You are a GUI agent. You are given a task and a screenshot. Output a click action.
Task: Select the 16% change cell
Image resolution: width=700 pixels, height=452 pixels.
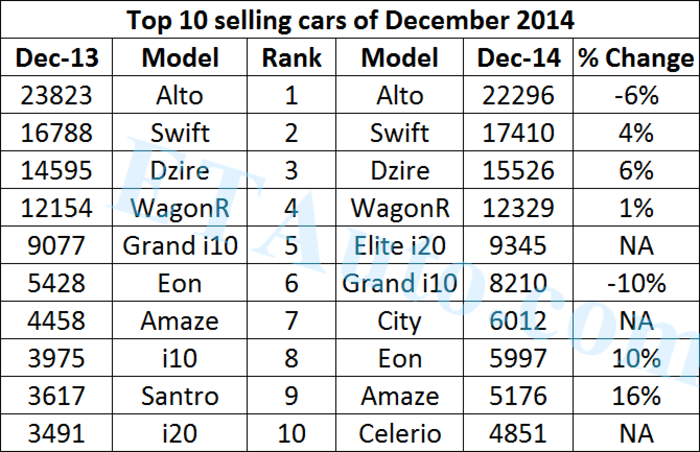point(635,396)
